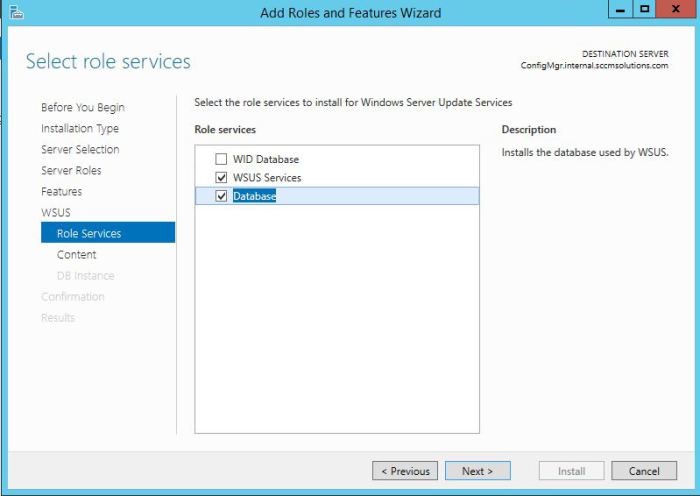The image size is (700, 496).
Task: Enable the WID Database checkbox
Action: (x=221, y=159)
